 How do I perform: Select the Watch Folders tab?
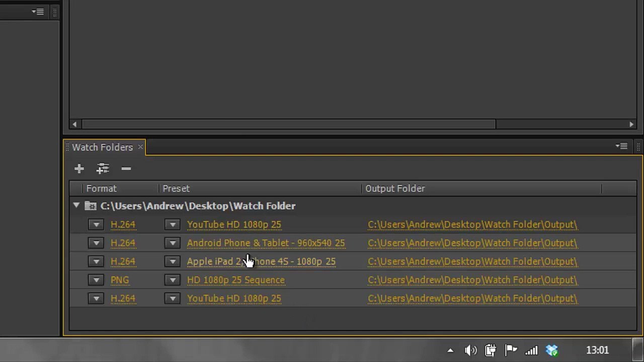coord(102,147)
